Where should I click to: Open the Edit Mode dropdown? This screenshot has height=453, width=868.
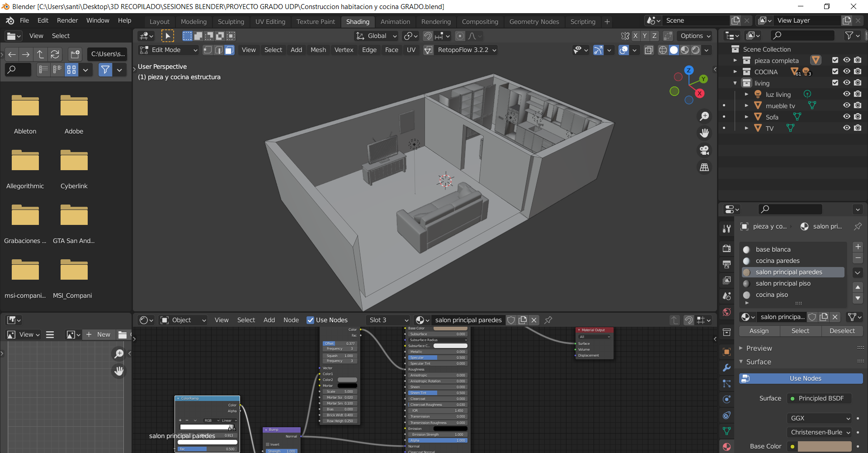[169, 50]
